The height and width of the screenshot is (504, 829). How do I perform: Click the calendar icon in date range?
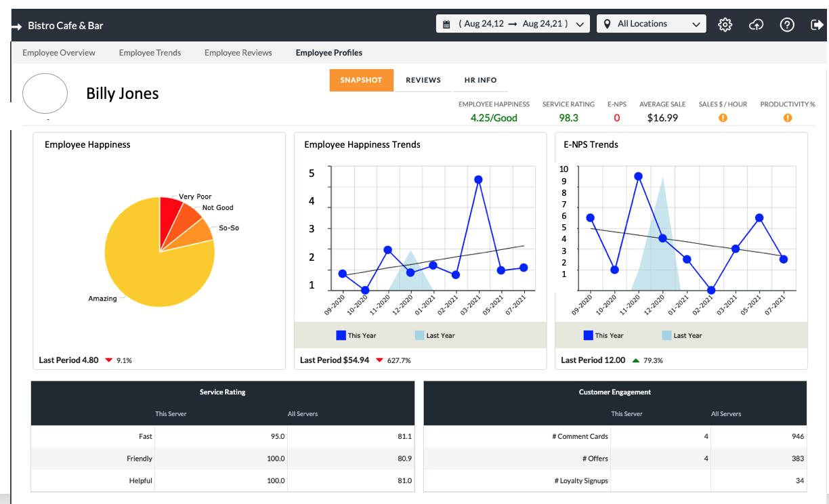click(x=446, y=24)
